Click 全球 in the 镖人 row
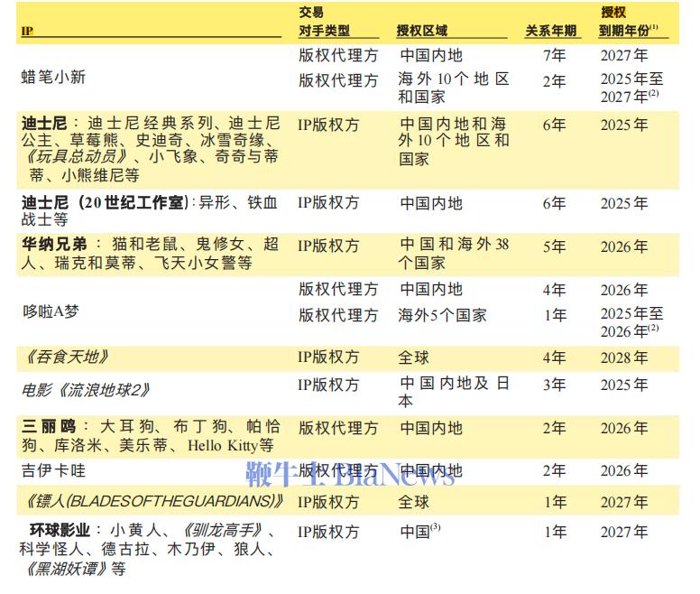 coord(413,502)
